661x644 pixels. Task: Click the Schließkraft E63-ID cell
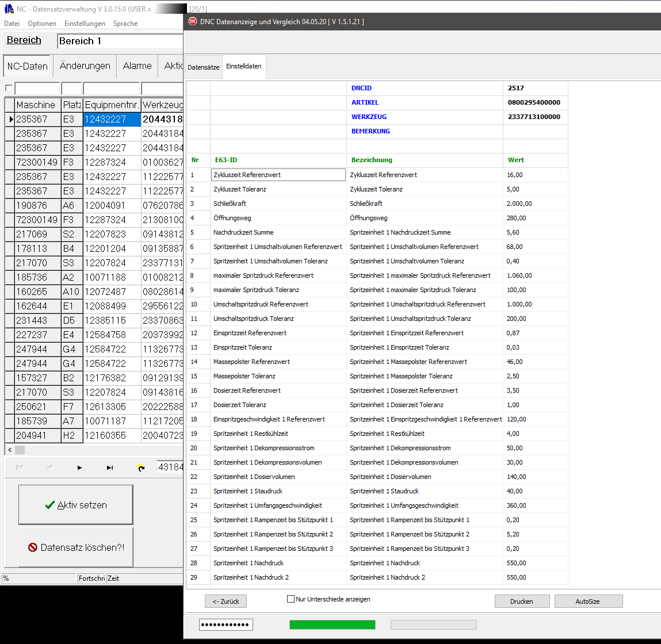tap(278, 204)
